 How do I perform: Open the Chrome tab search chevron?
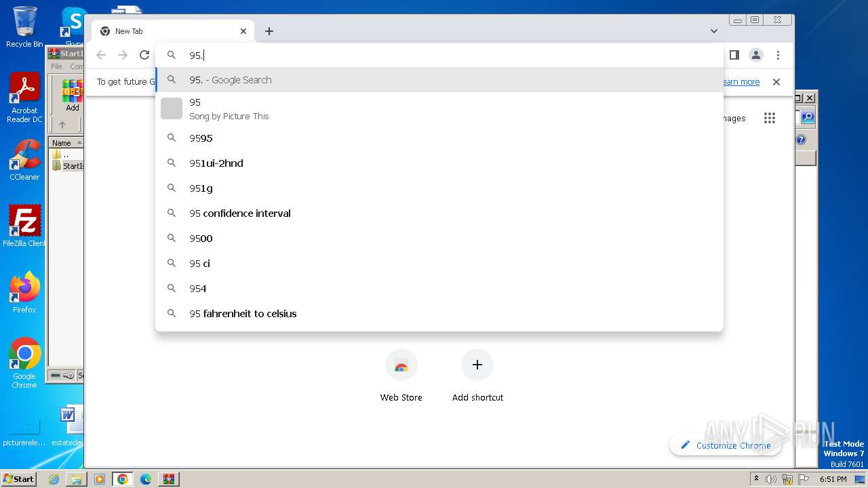pos(714,31)
